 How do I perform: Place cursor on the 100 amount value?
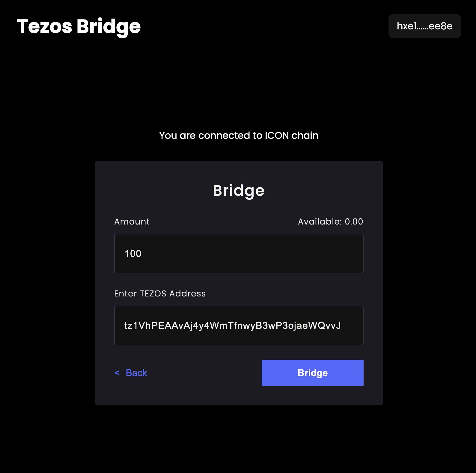pyautogui.click(x=133, y=254)
